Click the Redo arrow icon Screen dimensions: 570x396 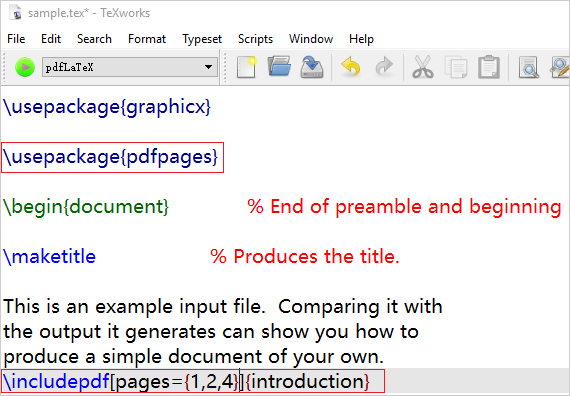[384, 67]
